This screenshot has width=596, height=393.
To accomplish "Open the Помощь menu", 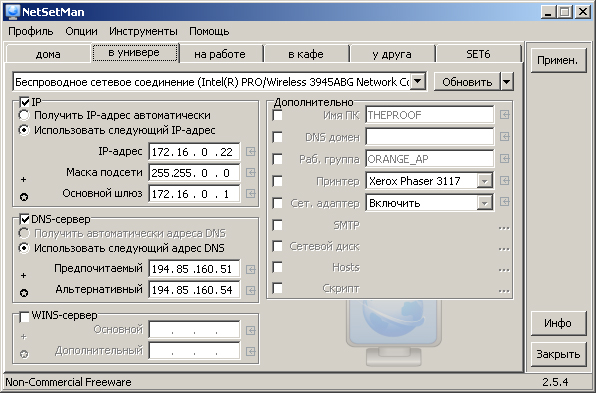I will coord(209,31).
